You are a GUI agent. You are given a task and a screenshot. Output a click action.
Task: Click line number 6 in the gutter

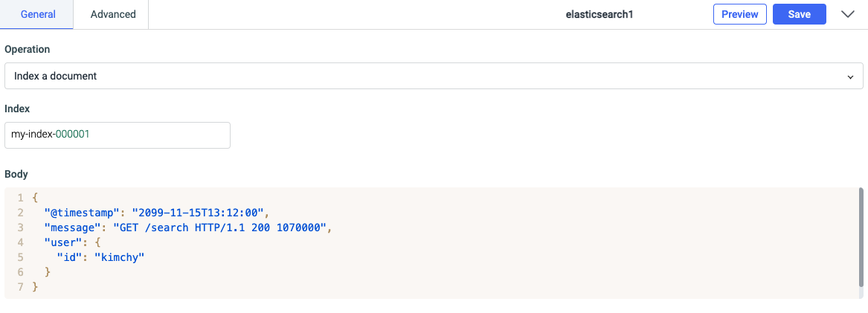click(20, 272)
